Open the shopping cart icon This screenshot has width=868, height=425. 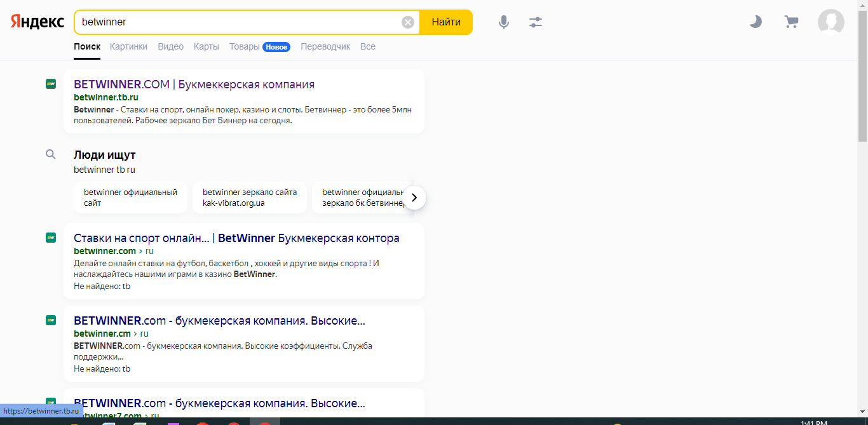[791, 22]
